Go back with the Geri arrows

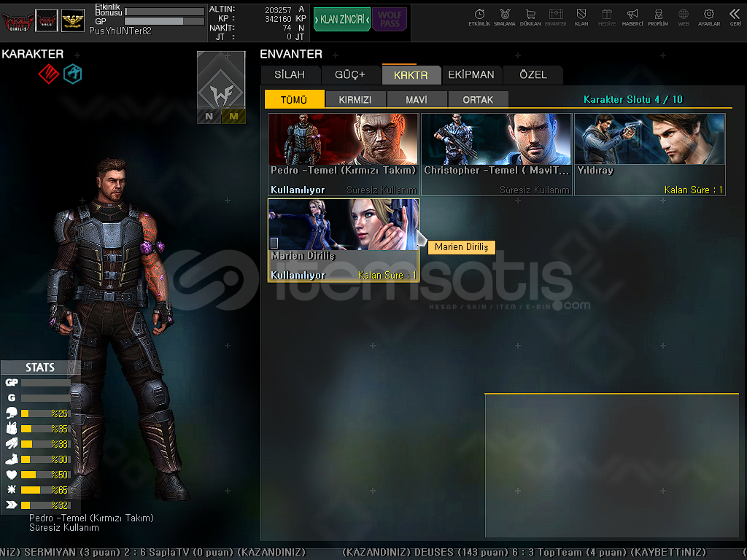(735, 17)
